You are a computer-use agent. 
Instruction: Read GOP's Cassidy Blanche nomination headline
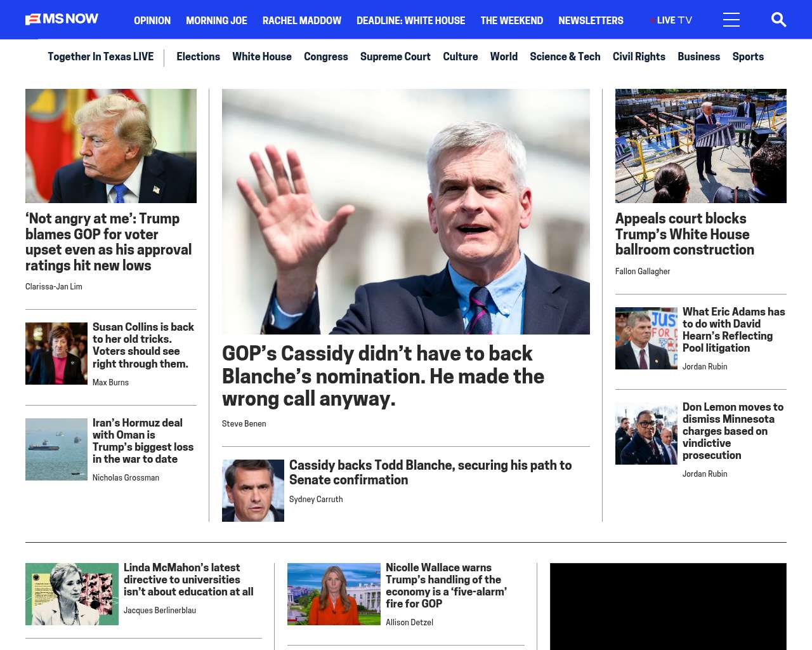coord(383,376)
